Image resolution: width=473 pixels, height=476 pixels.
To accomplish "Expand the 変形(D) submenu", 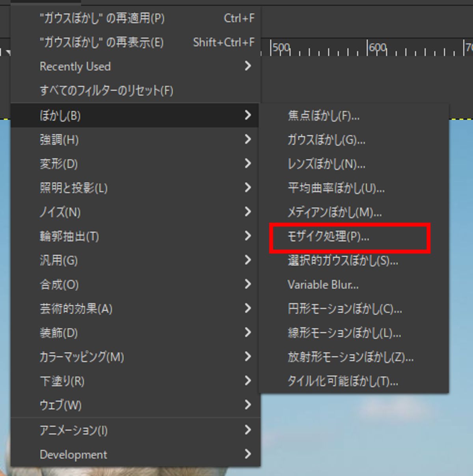I will 58,164.
